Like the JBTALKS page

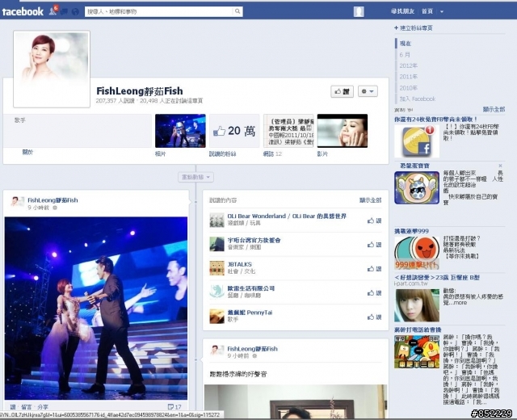click(x=375, y=269)
